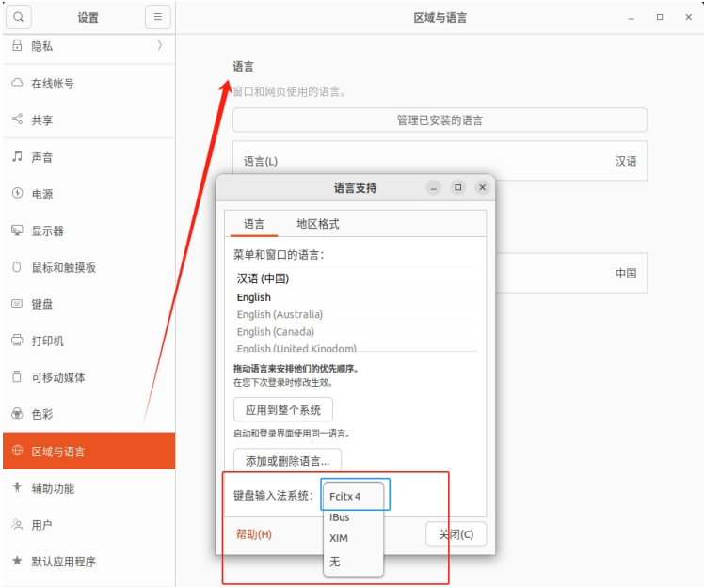The image size is (704, 588).
Task: Minimize the 区域与语言 settings window
Action: (x=632, y=18)
